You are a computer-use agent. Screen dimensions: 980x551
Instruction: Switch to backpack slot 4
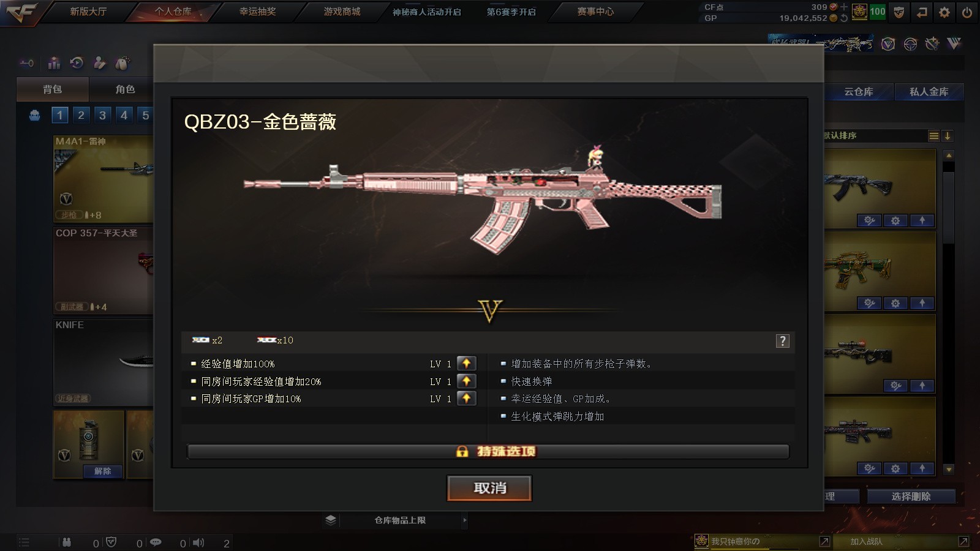pos(124,115)
